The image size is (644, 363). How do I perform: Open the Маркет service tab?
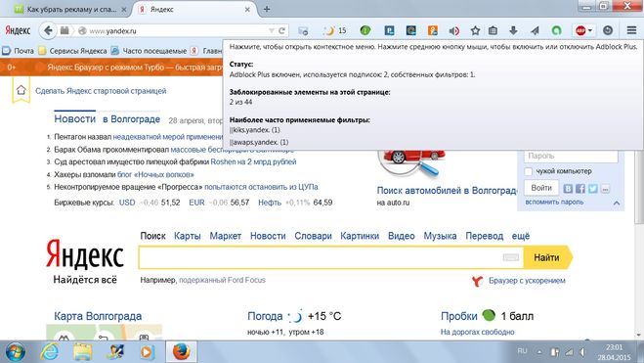225,236
